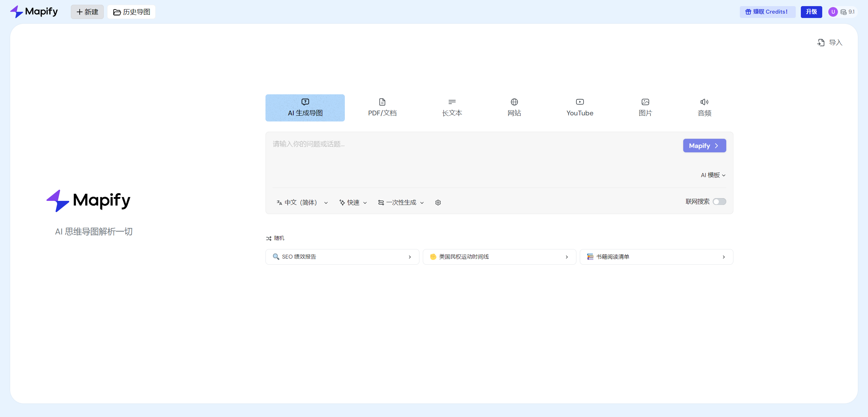868x417 pixels.
Task: Open the AI 模板 template dropdown
Action: point(713,175)
